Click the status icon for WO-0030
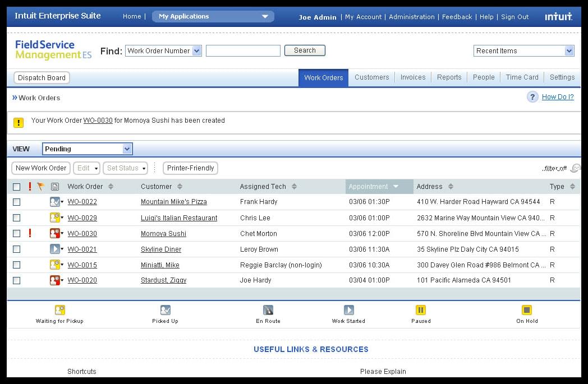Image resolution: width=588 pixels, height=384 pixels. point(55,233)
